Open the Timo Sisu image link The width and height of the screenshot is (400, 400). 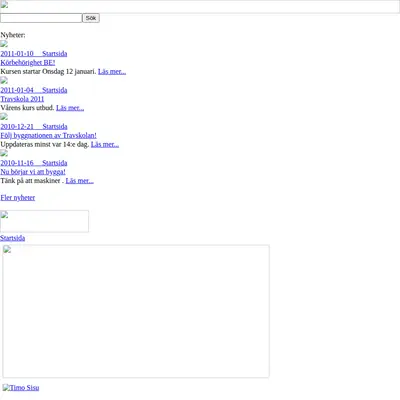click(x=21, y=387)
